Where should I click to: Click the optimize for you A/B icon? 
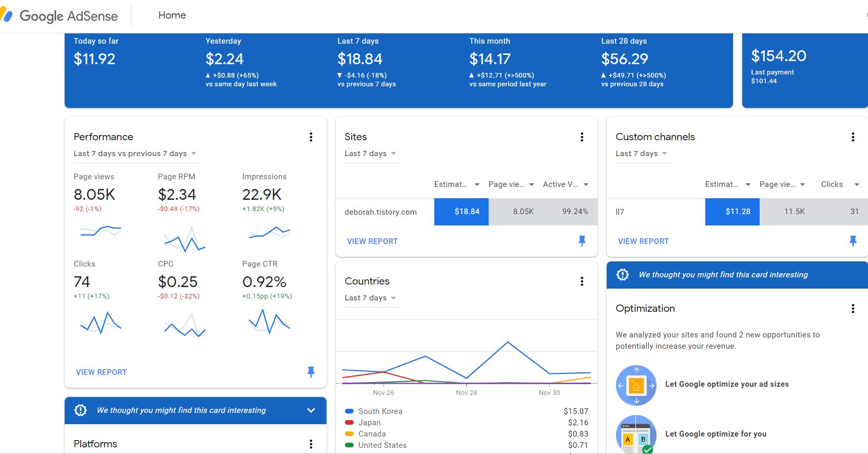[636, 434]
